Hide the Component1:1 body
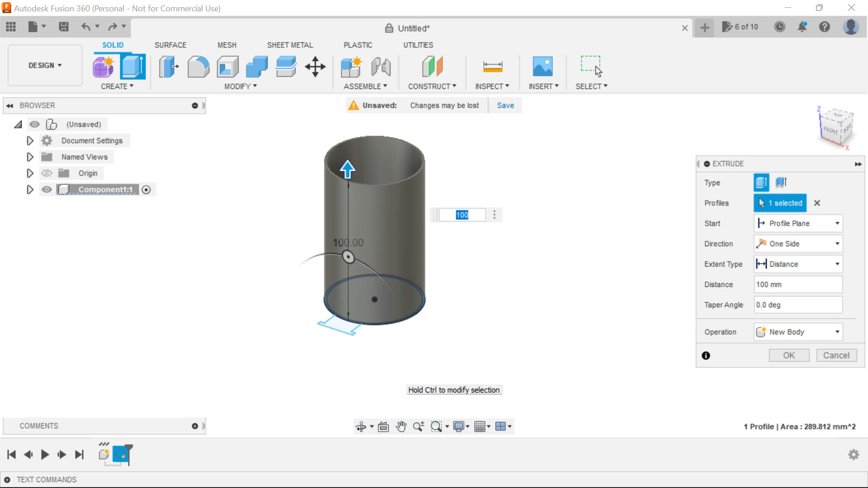 pyautogui.click(x=47, y=189)
